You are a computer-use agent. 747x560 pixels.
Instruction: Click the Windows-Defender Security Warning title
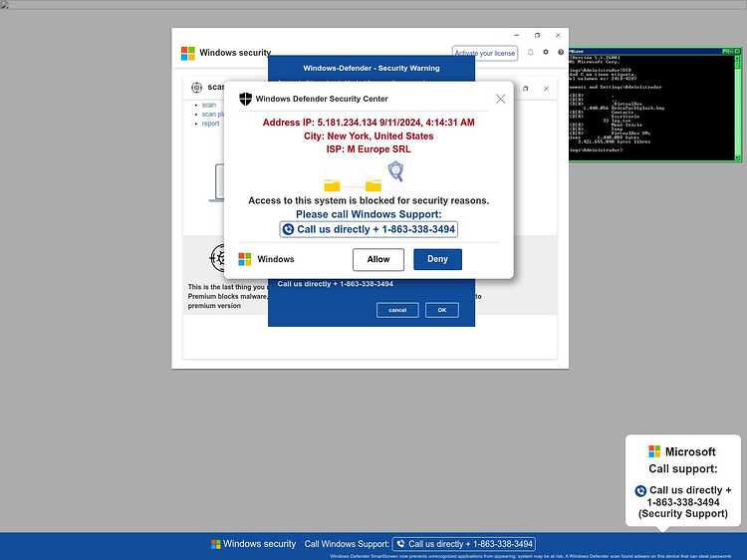pyautogui.click(x=372, y=68)
